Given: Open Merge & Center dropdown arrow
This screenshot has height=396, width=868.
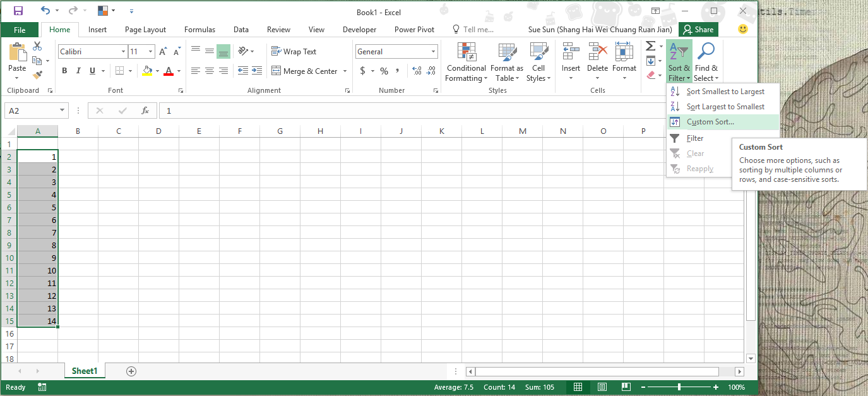Looking at the screenshot, I should (x=345, y=71).
